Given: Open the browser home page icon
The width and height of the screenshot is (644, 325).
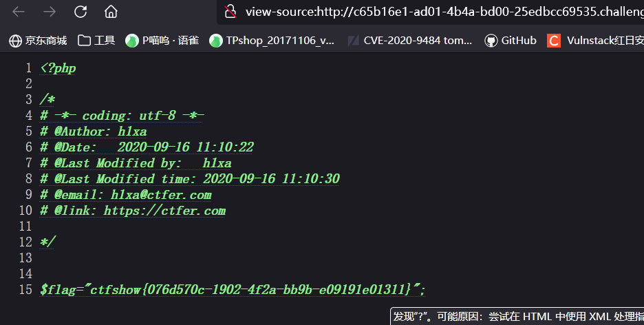Looking at the screenshot, I should pos(111,12).
